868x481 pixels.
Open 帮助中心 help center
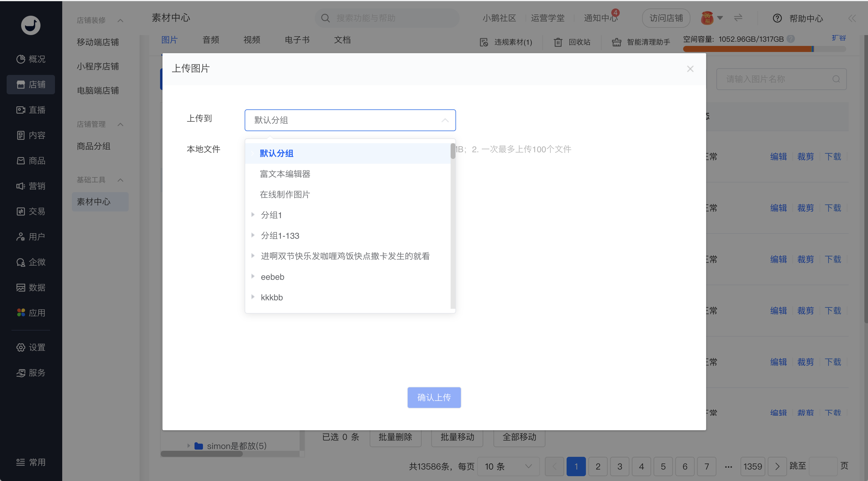pyautogui.click(x=798, y=18)
